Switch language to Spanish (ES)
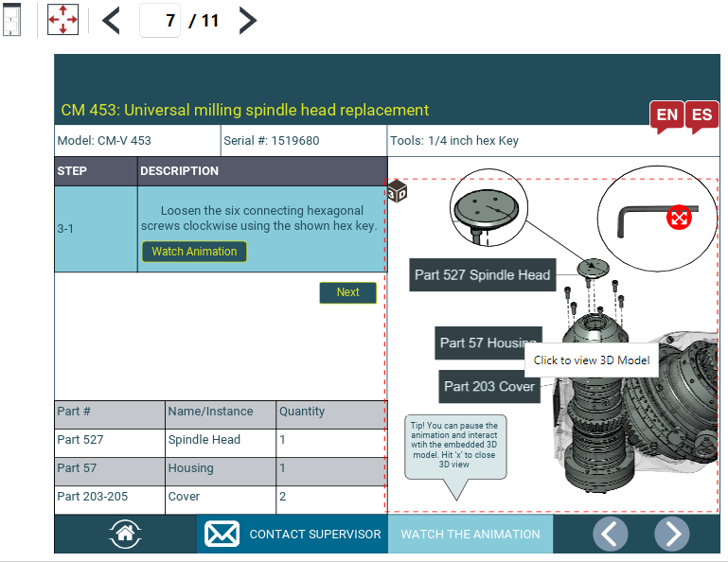This screenshot has height=562, width=728. (701, 115)
